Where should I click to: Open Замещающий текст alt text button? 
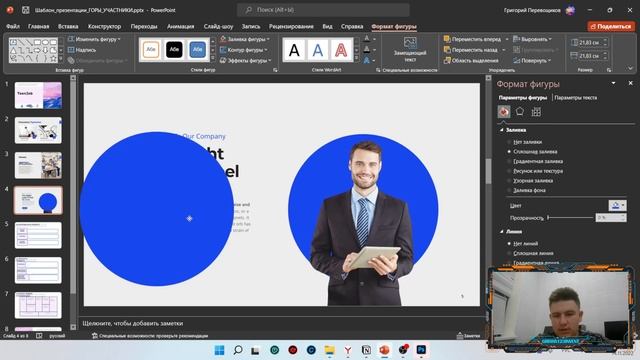tap(410, 50)
